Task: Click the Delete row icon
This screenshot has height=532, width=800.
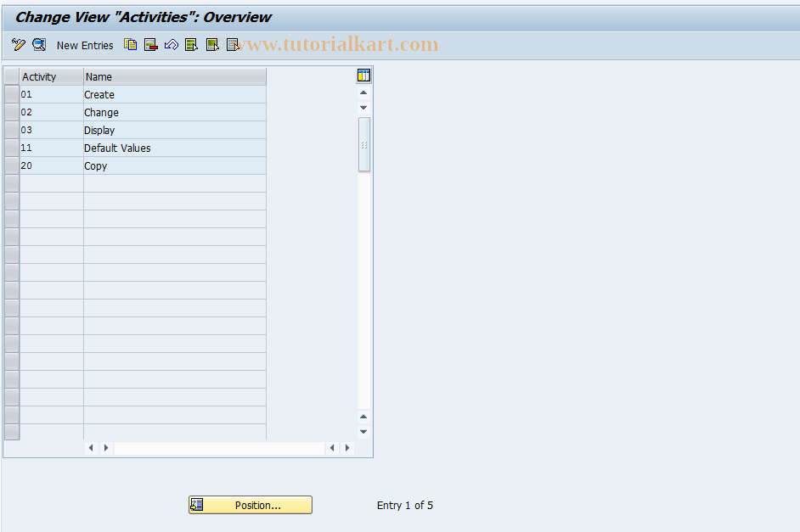Action: (x=151, y=45)
